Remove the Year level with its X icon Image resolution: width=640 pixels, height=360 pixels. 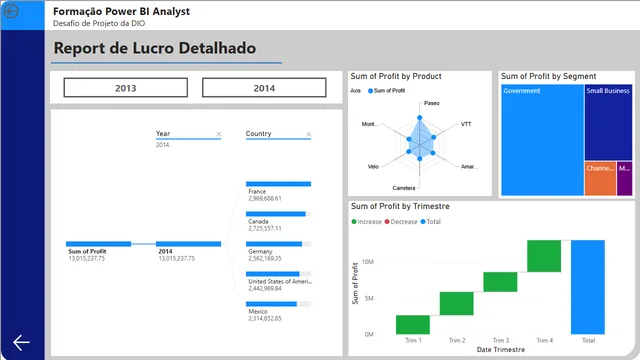coord(219,134)
